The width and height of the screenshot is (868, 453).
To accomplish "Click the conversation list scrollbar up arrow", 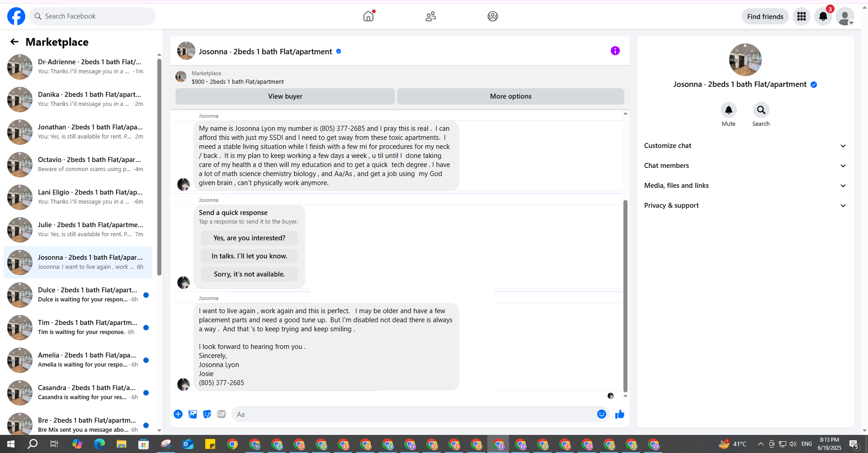I will tap(159, 55).
